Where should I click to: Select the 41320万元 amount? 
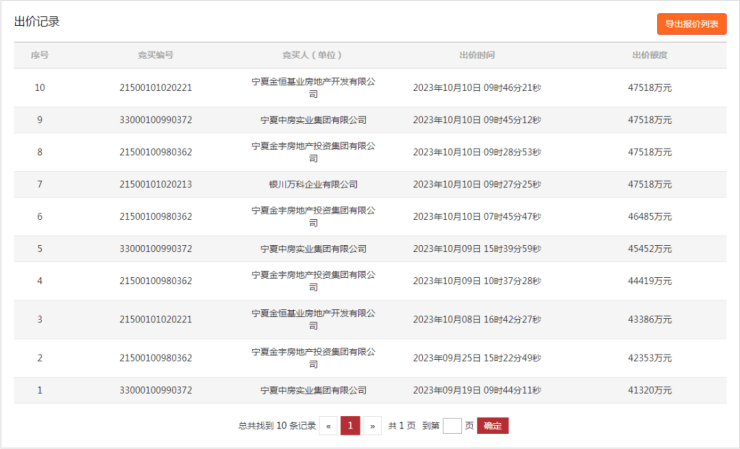coord(650,390)
